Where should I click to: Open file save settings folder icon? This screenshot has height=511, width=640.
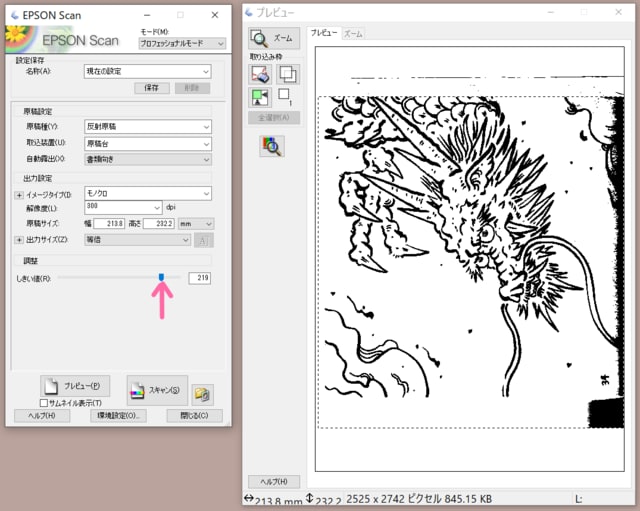[x=203, y=393]
